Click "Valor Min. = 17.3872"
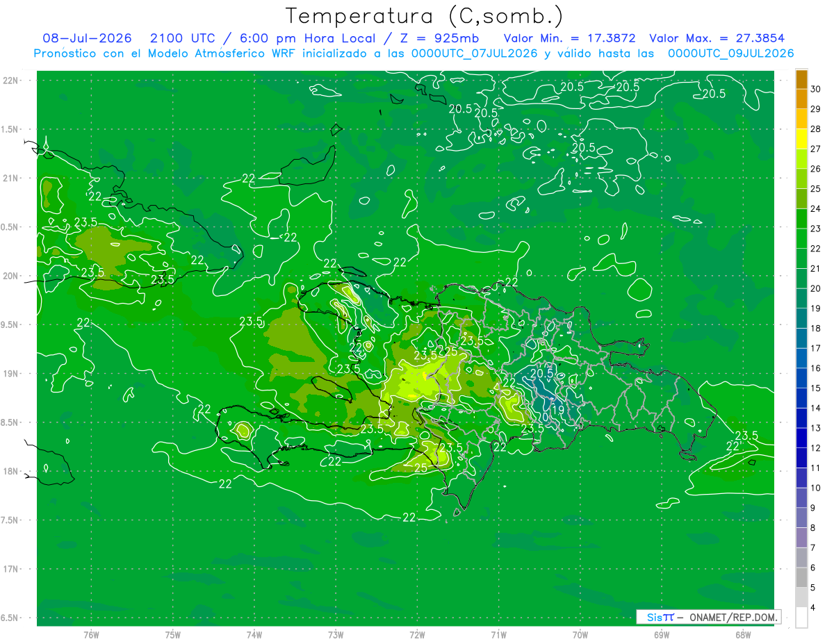The width and height of the screenshot is (834, 644). tap(570, 38)
